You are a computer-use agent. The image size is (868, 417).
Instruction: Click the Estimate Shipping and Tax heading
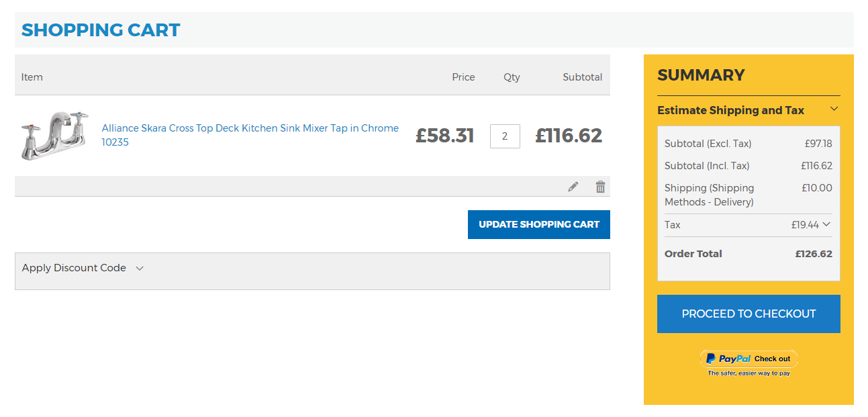click(730, 110)
